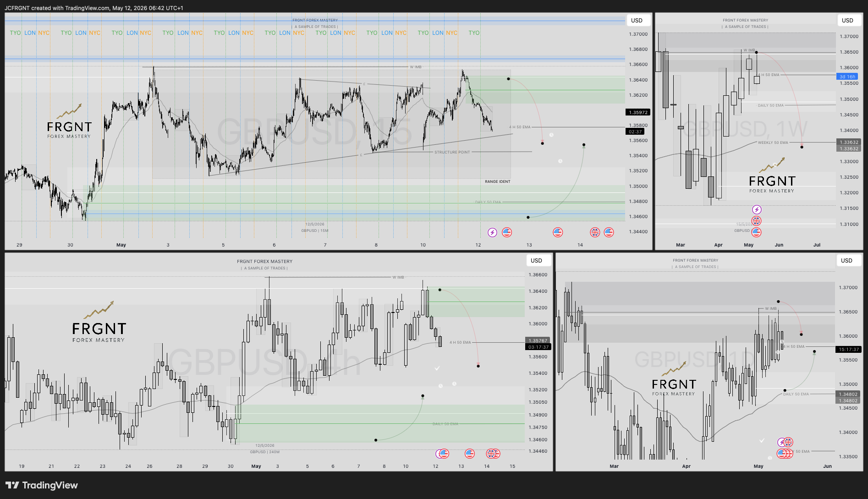Click Jun on the daily time axis
Screen dimensions: 868x499
click(827, 466)
